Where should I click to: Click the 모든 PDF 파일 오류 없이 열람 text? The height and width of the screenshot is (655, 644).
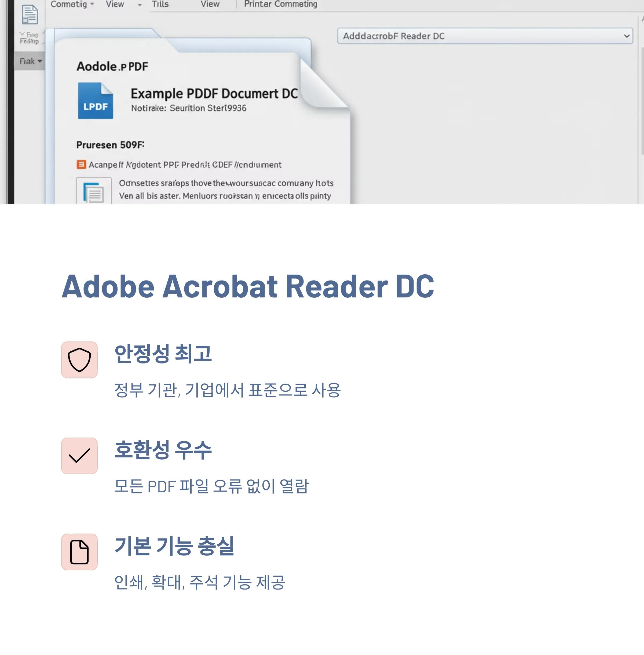(x=212, y=486)
